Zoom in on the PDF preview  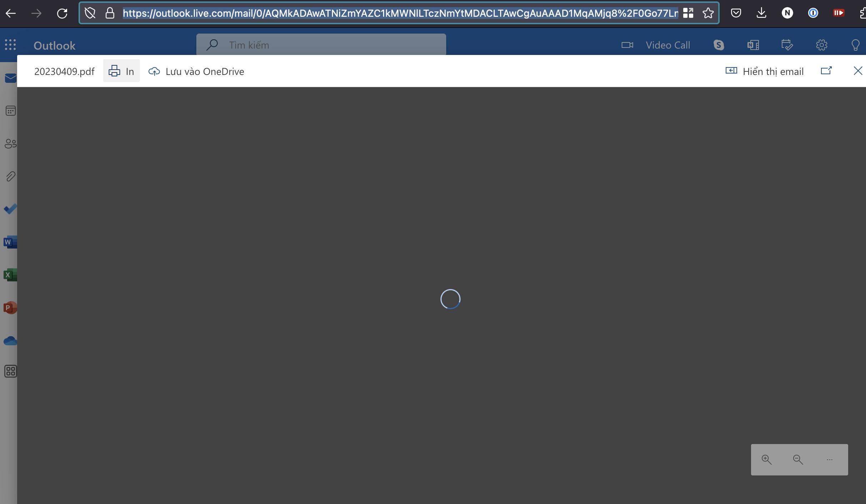pyautogui.click(x=766, y=459)
